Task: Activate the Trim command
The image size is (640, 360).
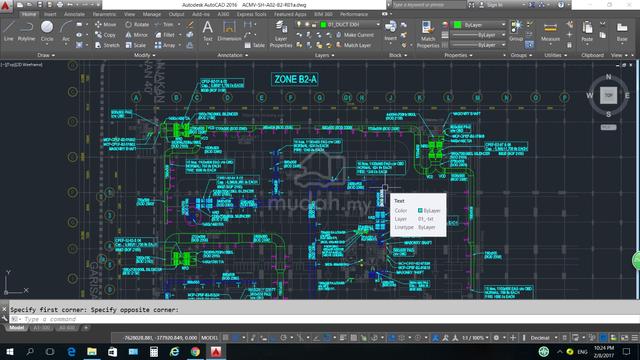Action: 164,24
